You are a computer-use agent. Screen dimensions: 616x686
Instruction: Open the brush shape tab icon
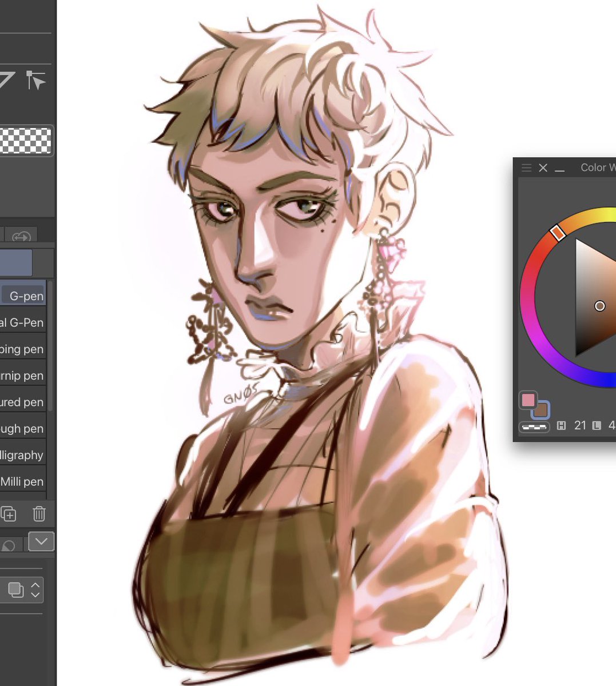8,545
